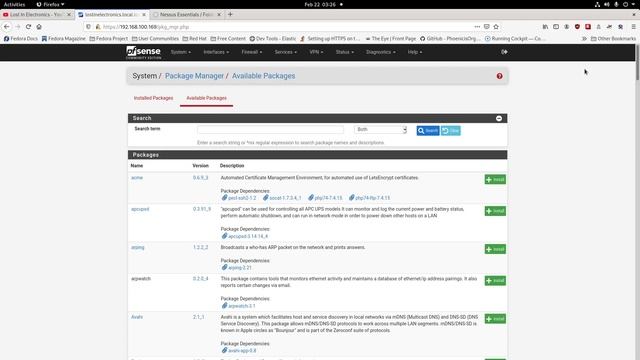Open the arping package link

pyautogui.click(x=138, y=247)
